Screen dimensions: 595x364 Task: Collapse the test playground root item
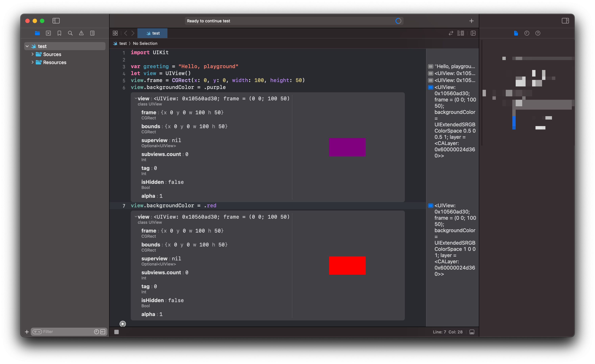tap(27, 46)
